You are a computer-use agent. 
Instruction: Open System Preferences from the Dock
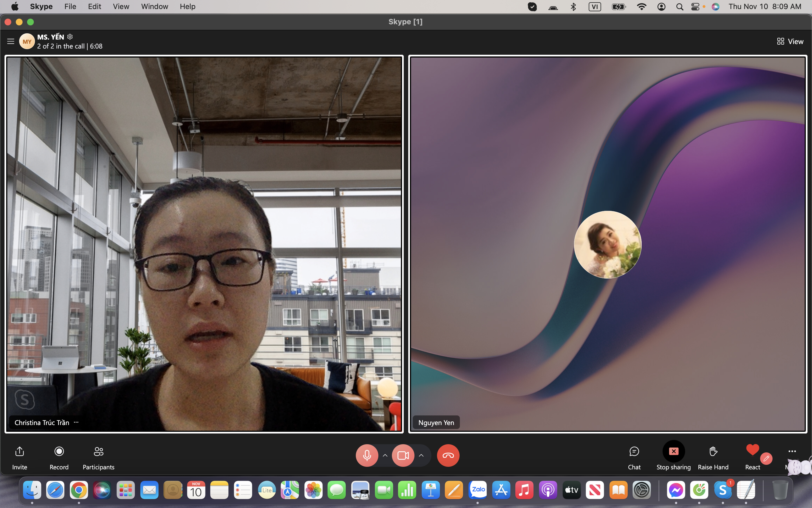pos(642,490)
